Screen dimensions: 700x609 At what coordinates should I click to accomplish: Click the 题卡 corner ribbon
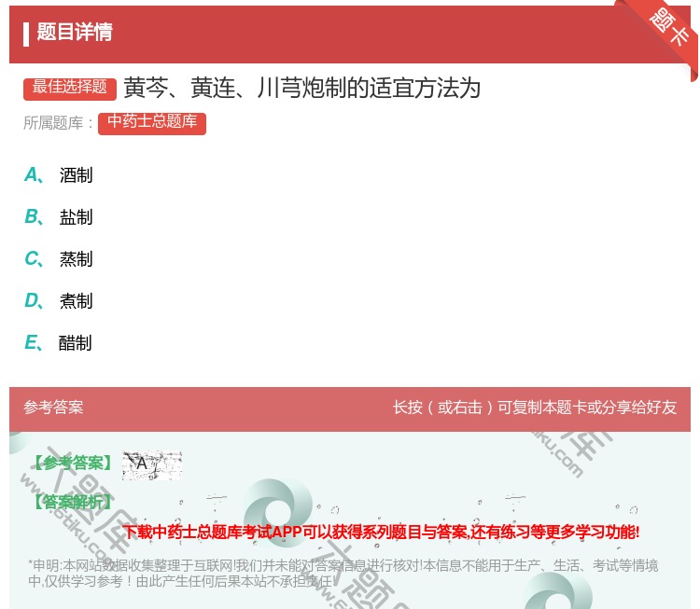click(x=667, y=28)
